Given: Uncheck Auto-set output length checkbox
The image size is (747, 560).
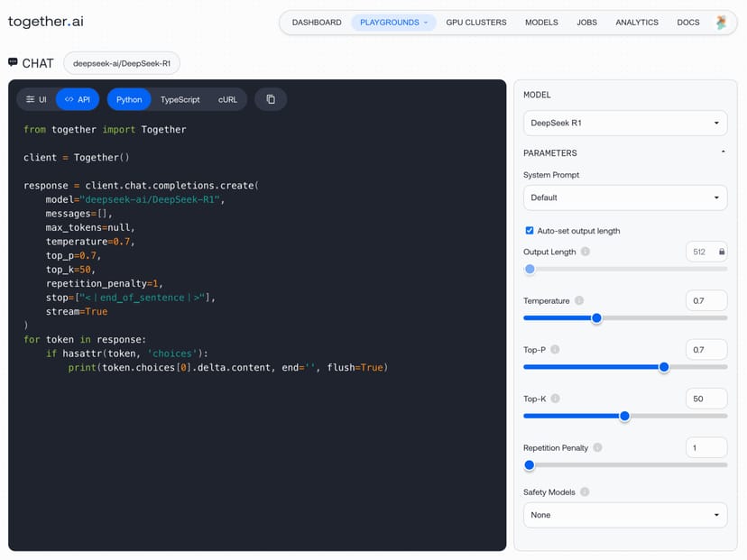Looking at the screenshot, I should click(530, 231).
